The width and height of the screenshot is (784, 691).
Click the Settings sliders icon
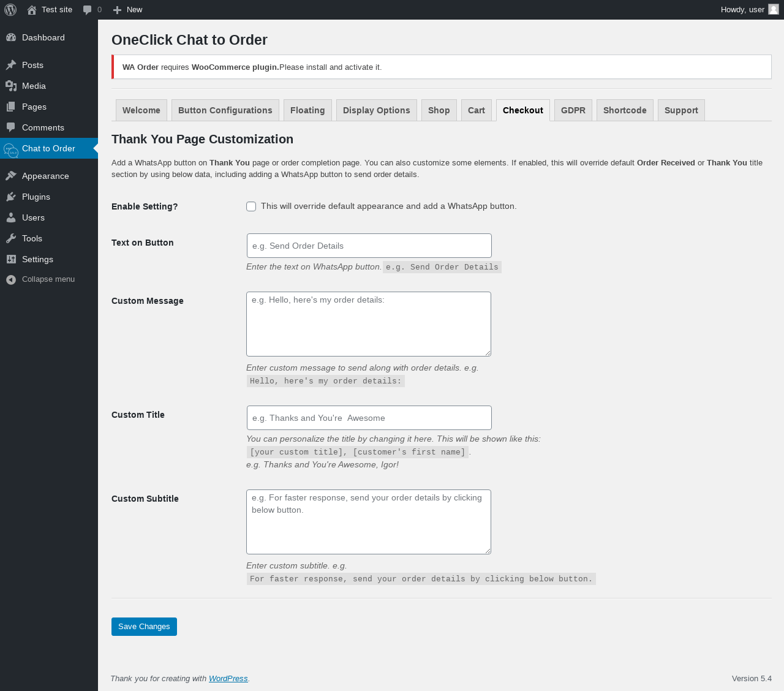click(x=11, y=259)
